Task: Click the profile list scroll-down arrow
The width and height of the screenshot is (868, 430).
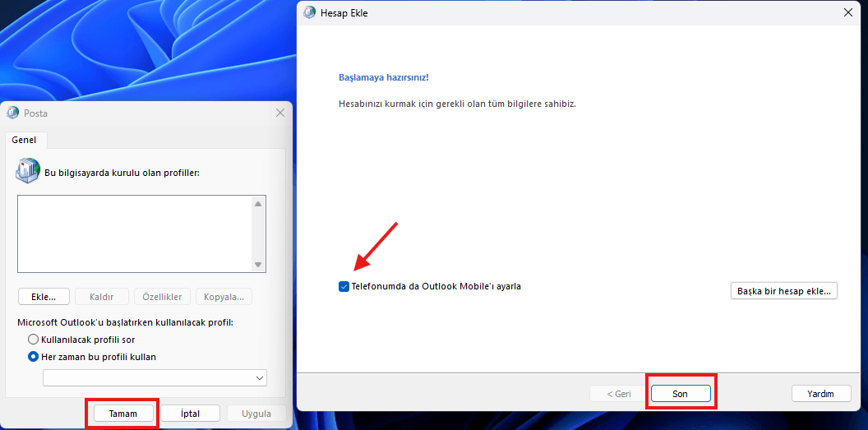Action: pos(258,265)
